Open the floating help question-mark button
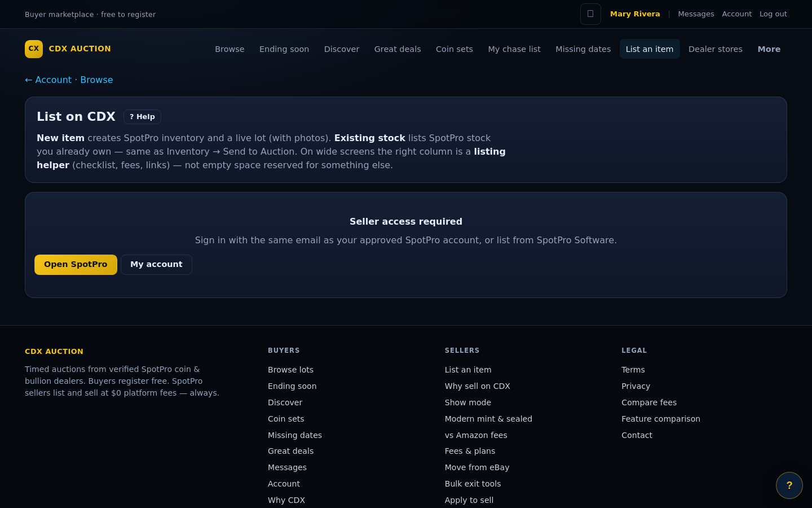This screenshot has height=508, width=812. (789, 485)
